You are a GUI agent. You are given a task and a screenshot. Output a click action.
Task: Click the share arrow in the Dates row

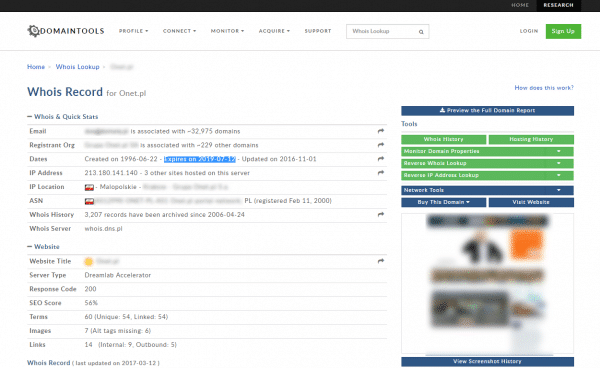[381, 159]
